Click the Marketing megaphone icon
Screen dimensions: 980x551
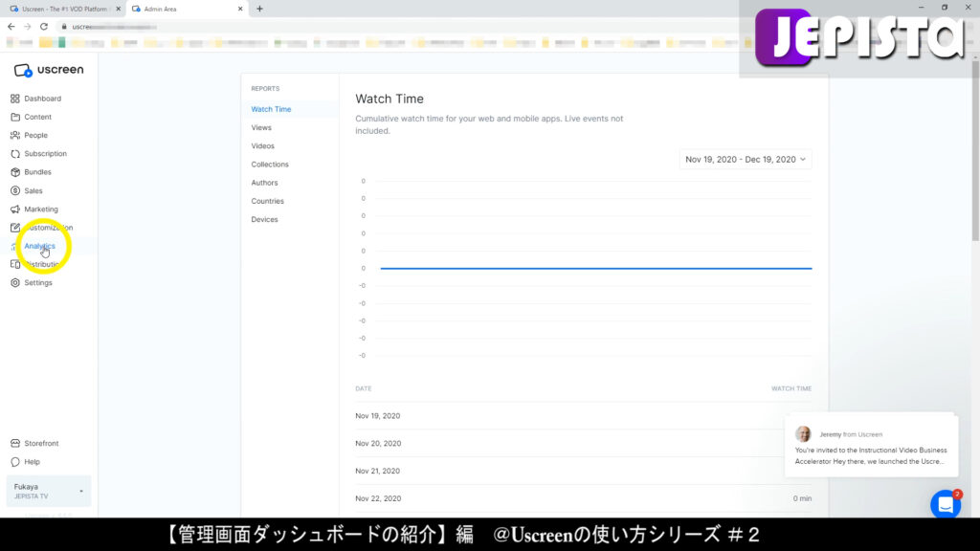15,209
